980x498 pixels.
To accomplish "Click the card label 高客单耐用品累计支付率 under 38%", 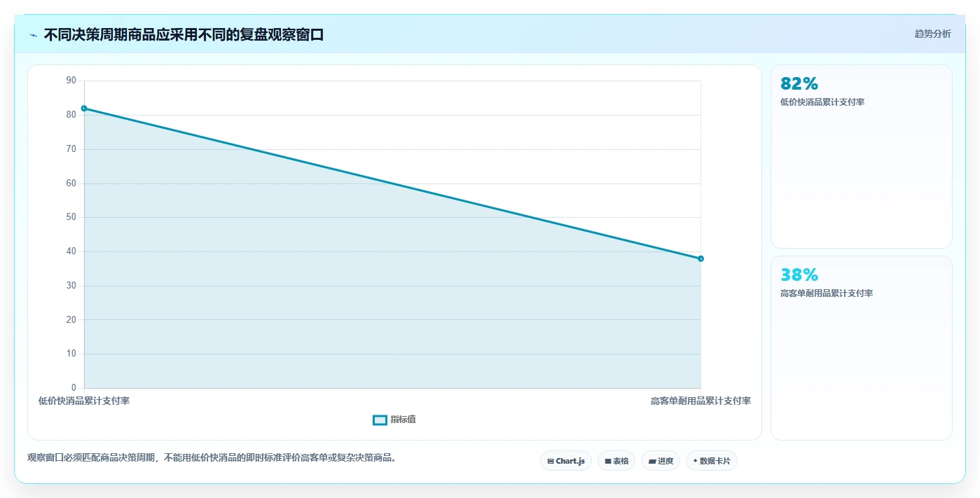I will (827, 293).
